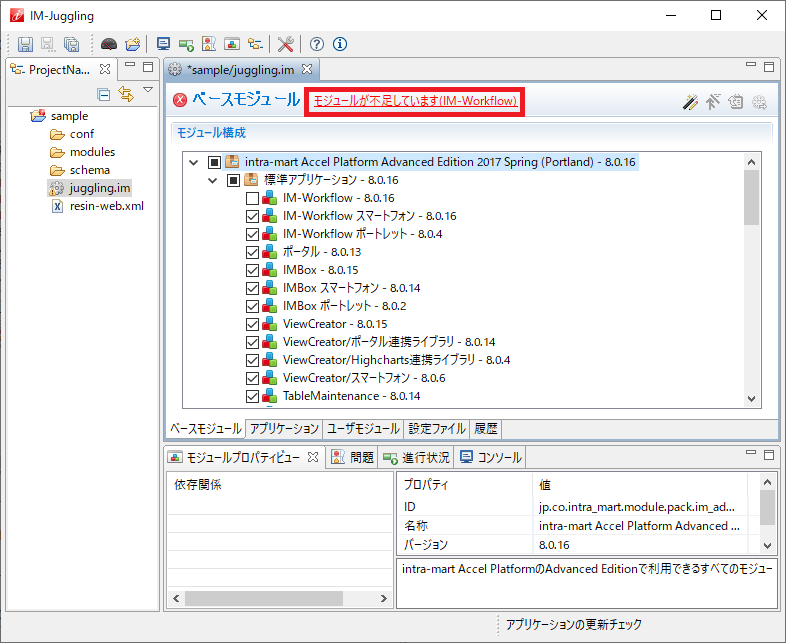Select the modules folder
The height and width of the screenshot is (643, 786).
click(x=92, y=152)
